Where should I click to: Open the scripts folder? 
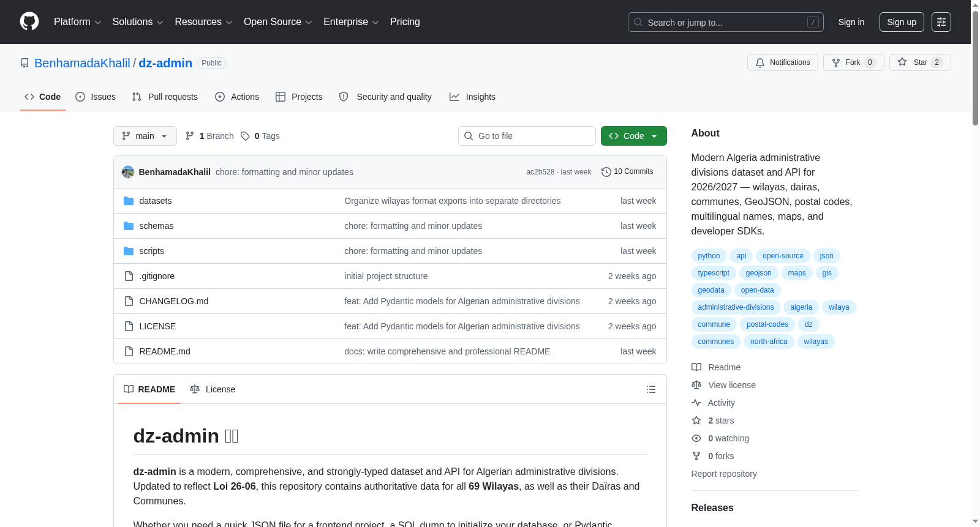click(x=151, y=251)
